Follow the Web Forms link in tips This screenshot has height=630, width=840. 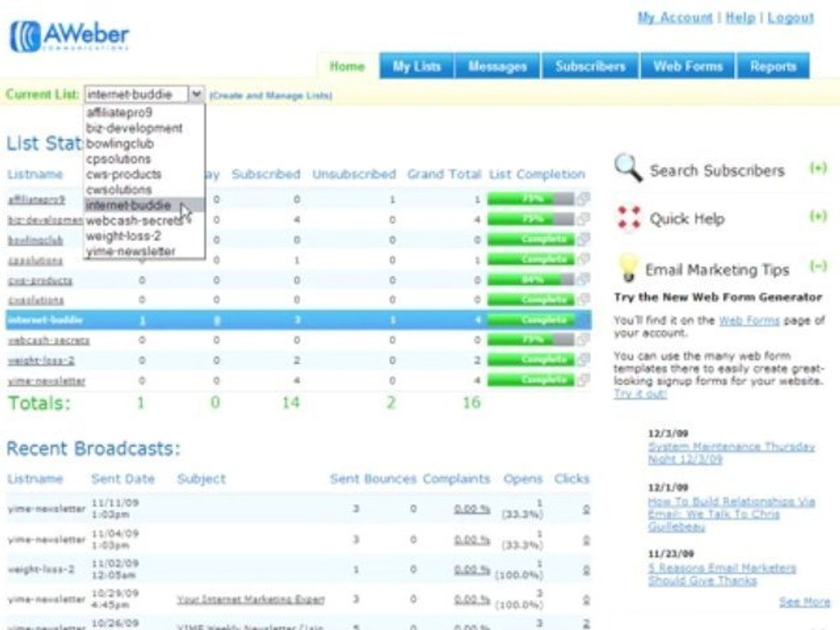[x=749, y=320]
